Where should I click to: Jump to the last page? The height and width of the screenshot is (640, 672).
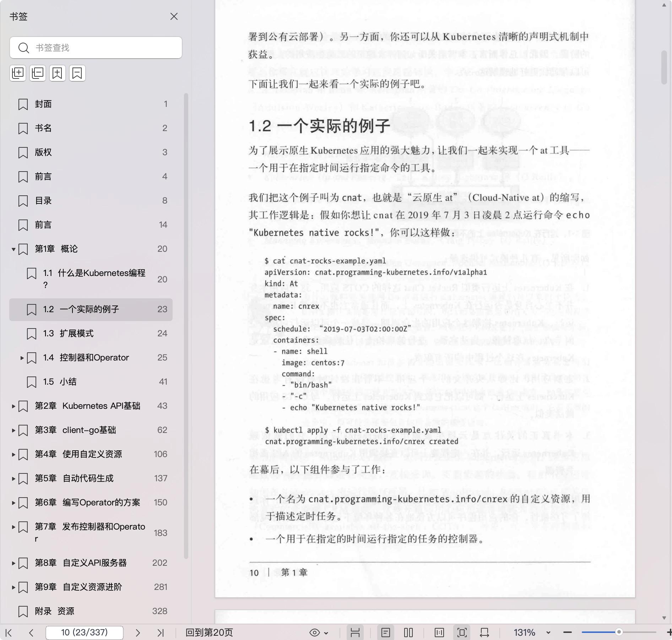tap(161, 633)
